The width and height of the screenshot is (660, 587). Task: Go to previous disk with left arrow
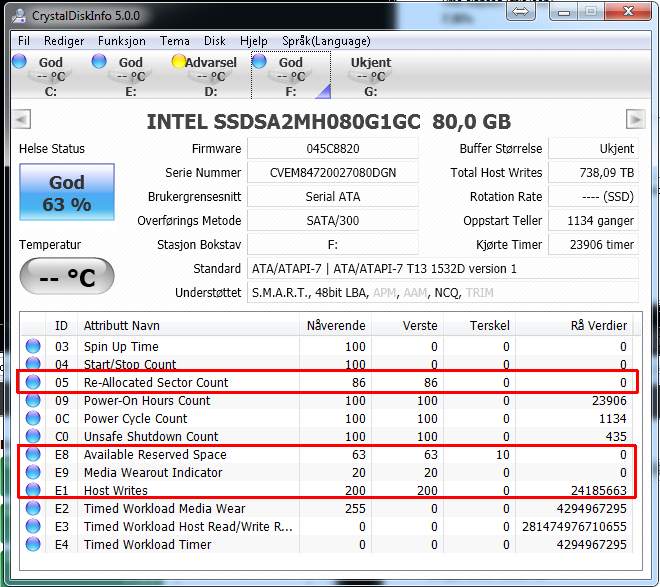coord(21,119)
